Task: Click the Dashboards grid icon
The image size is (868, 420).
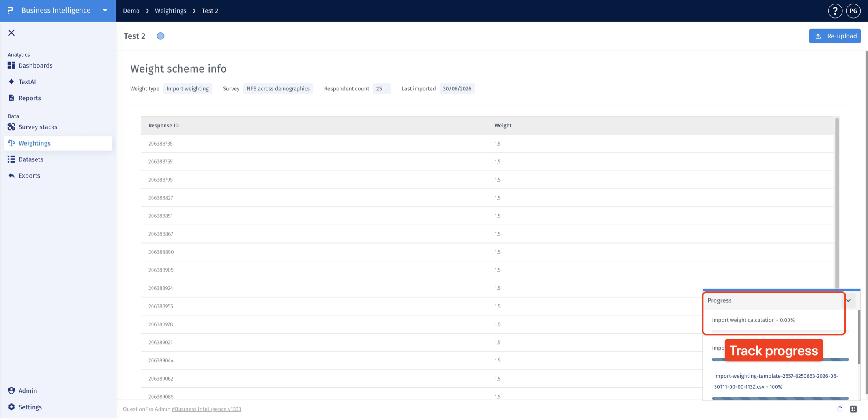Action: click(11, 65)
